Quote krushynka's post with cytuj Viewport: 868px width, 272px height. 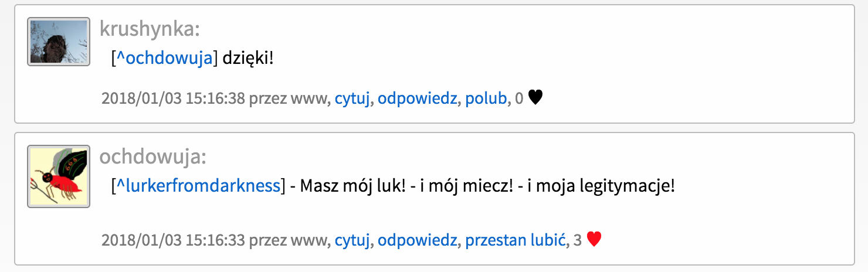(x=352, y=98)
